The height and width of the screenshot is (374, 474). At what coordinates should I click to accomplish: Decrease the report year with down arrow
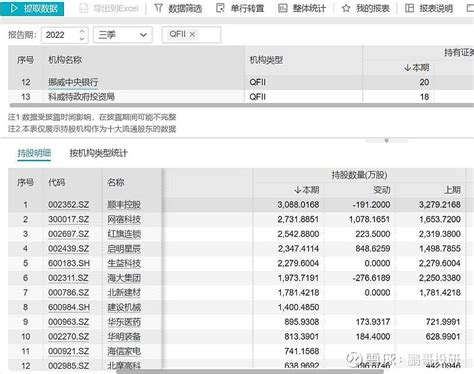[x=82, y=39]
